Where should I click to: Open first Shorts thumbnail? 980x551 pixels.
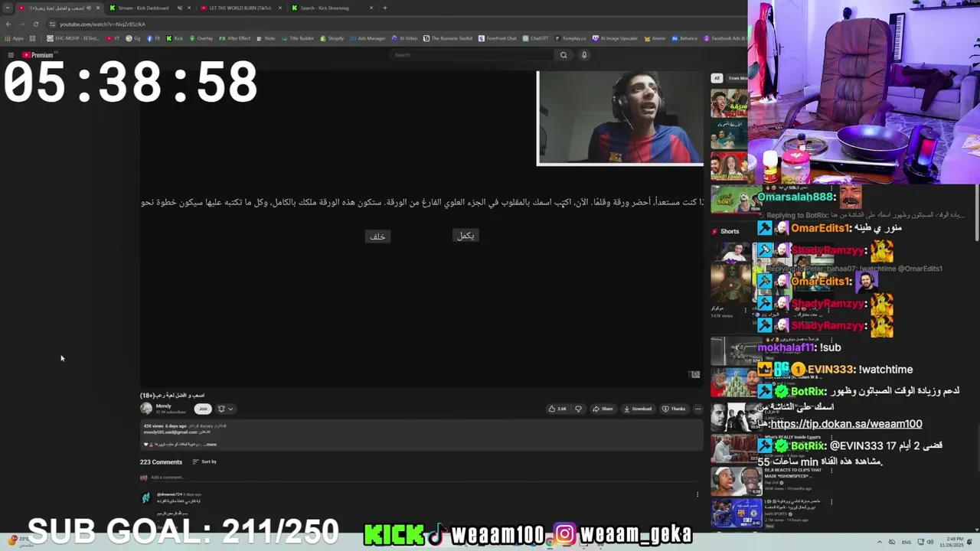coord(731,274)
